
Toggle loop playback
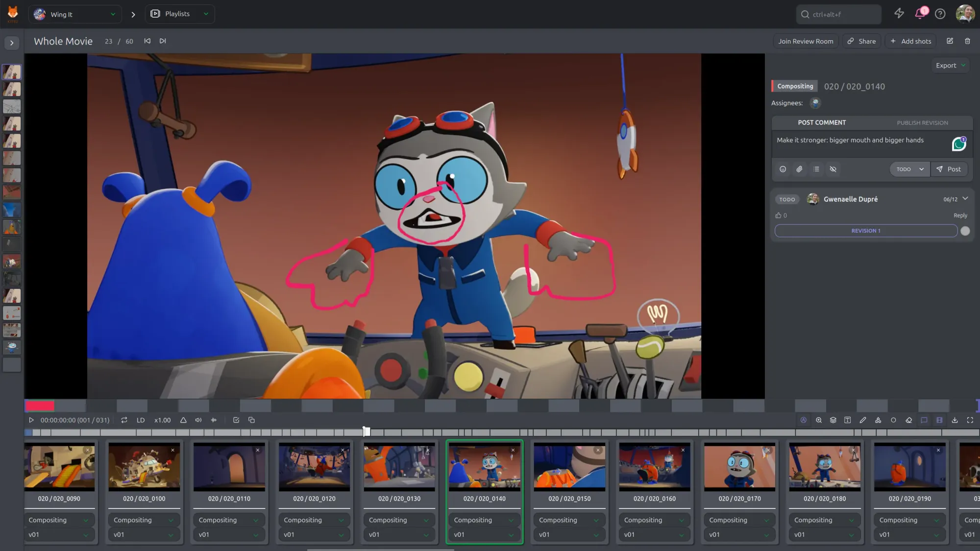[x=124, y=420]
